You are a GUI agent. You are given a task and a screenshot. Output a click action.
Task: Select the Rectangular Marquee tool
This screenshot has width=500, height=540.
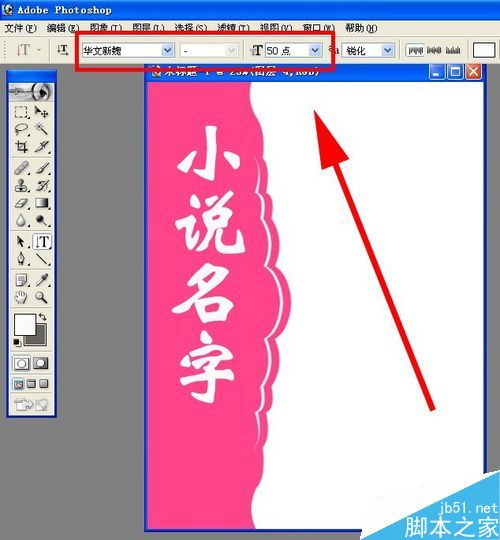21,112
